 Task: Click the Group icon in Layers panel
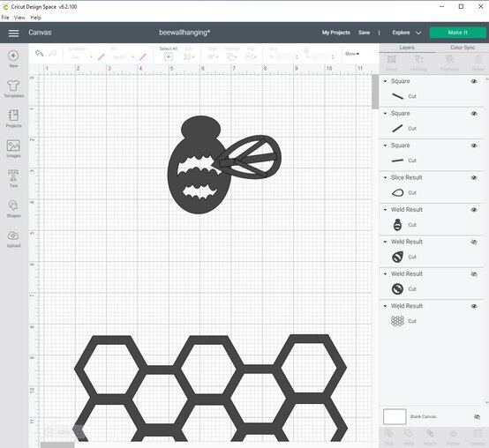pyautogui.click(x=391, y=59)
